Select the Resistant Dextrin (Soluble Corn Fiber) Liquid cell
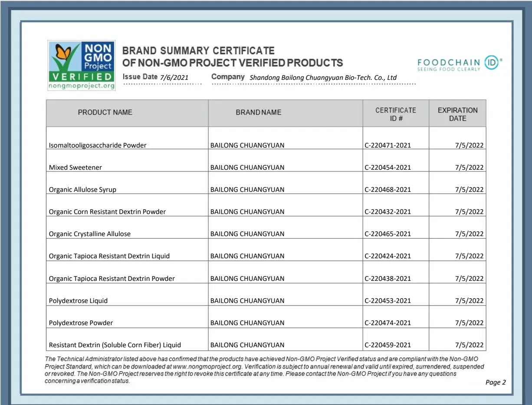The width and height of the screenshot is (532, 405). (115, 345)
